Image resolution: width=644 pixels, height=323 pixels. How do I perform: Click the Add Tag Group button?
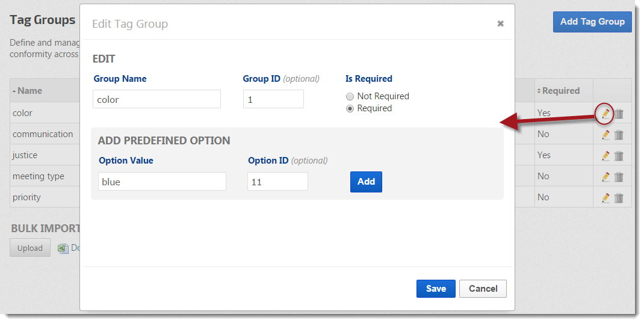coord(592,22)
